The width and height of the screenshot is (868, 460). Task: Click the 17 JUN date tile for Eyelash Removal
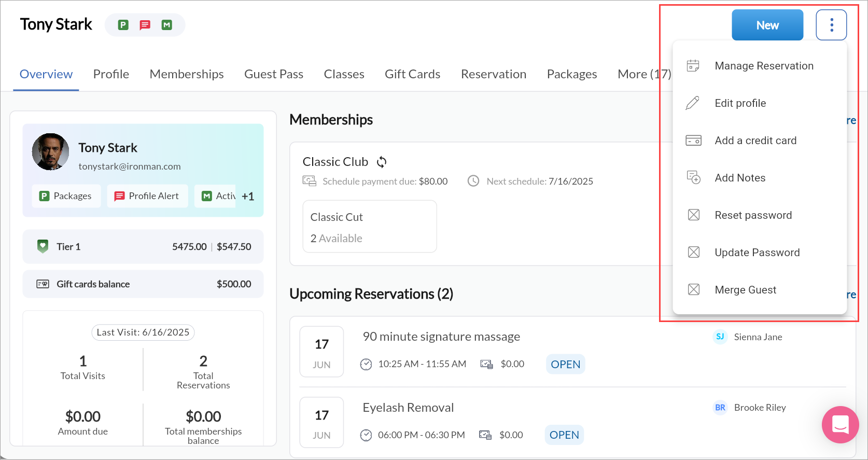(x=321, y=422)
